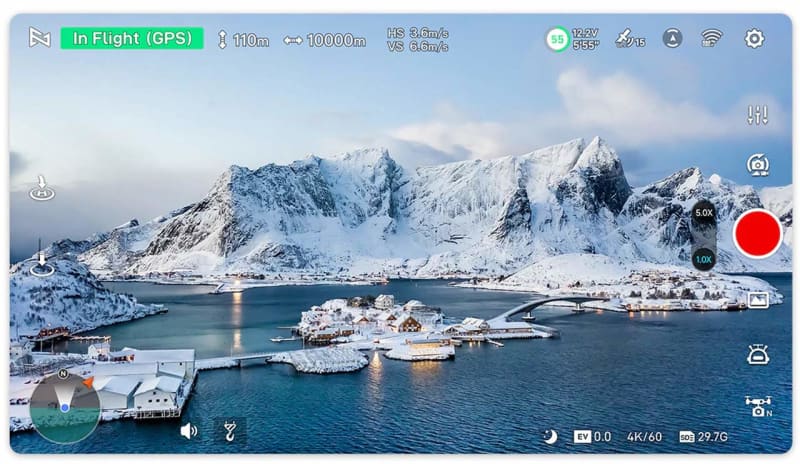Switch camera mode with rotating camera icon
The width and height of the screenshot is (800, 464).
[x=758, y=165]
